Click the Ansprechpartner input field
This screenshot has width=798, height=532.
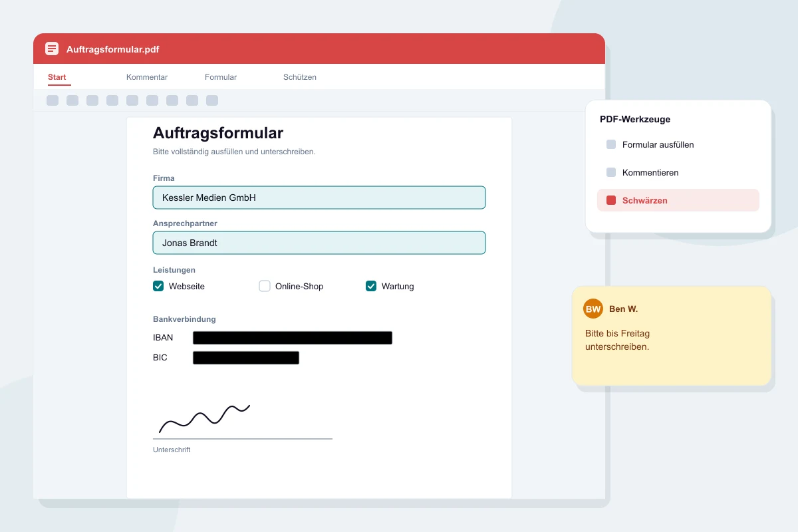click(319, 243)
